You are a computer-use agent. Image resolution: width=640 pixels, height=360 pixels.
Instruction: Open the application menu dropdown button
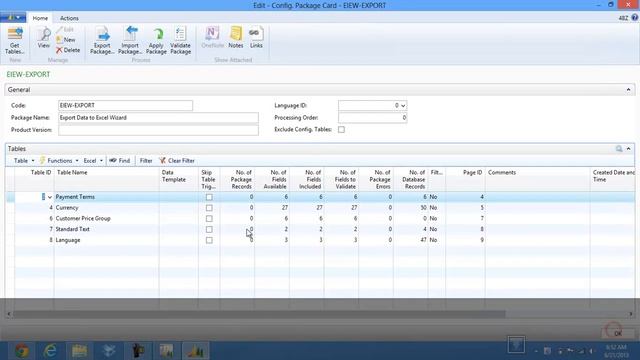[x=13, y=18]
